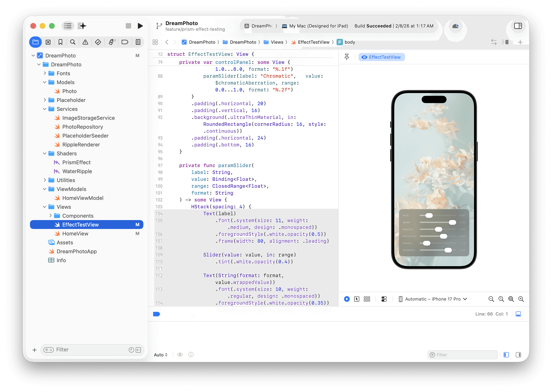The height and width of the screenshot is (392, 552).
Task: Show the Bookmark navigator
Action: click(x=60, y=42)
